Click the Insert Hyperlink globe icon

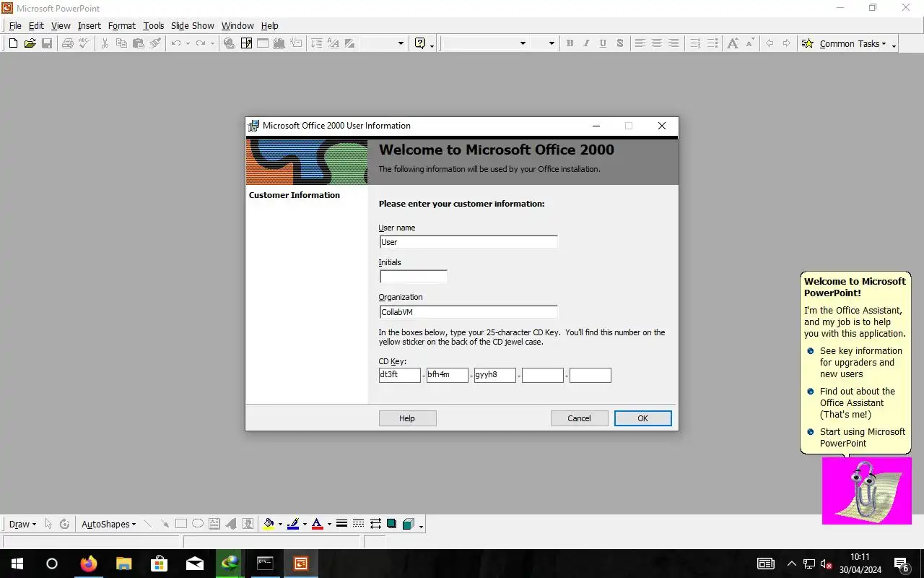pos(230,43)
